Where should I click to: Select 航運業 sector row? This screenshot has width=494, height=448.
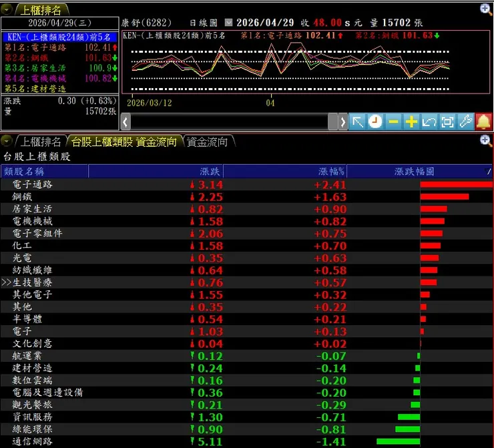(x=247, y=356)
